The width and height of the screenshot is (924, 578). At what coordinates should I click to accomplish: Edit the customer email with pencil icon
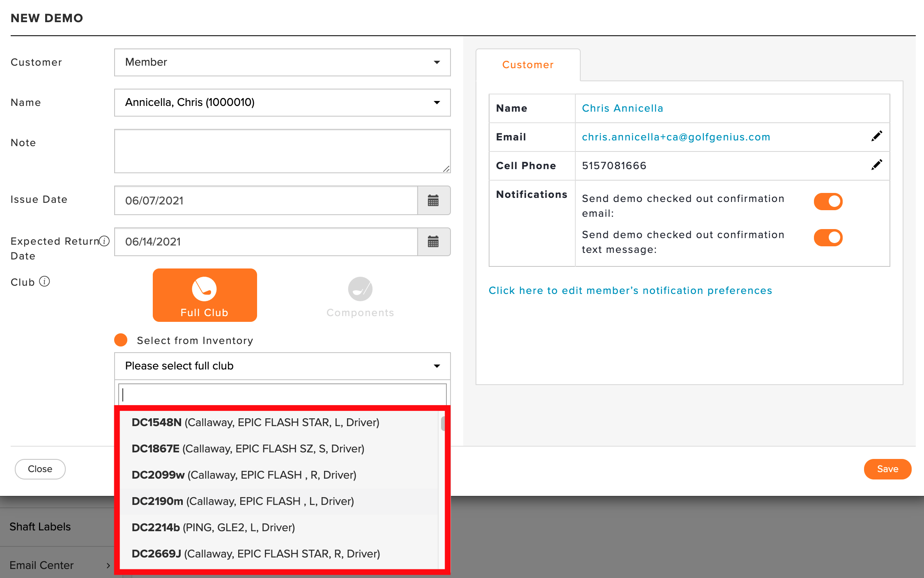[x=876, y=136]
